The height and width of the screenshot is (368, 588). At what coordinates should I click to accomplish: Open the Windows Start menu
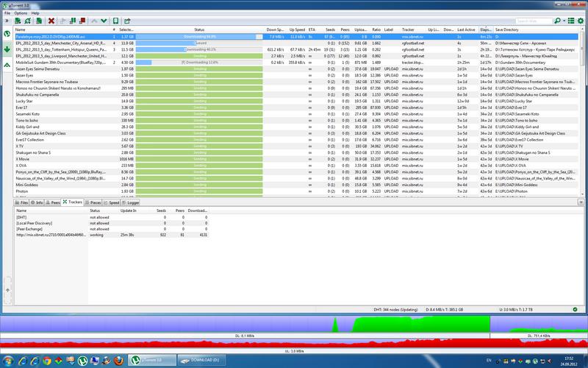(7, 361)
